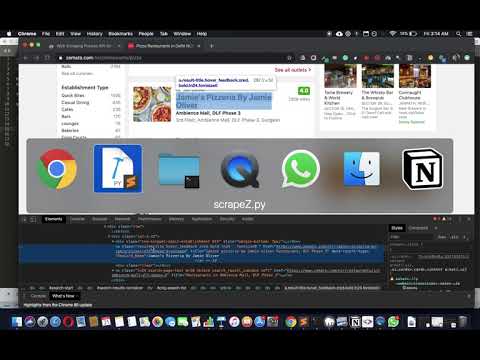Filter by Bakeries establishment type
Image resolution: width=480 pixels, height=360 pixels.
[70, 130]
